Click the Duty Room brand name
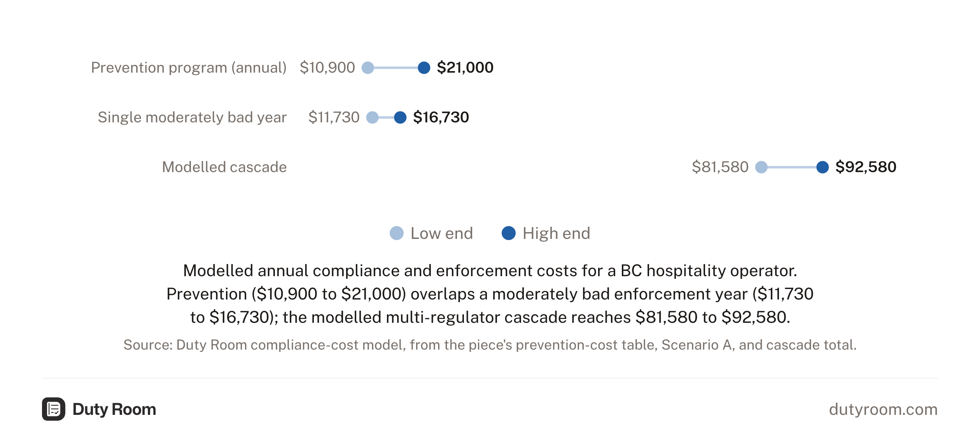The image size is (980, 444). coord(114,409)
